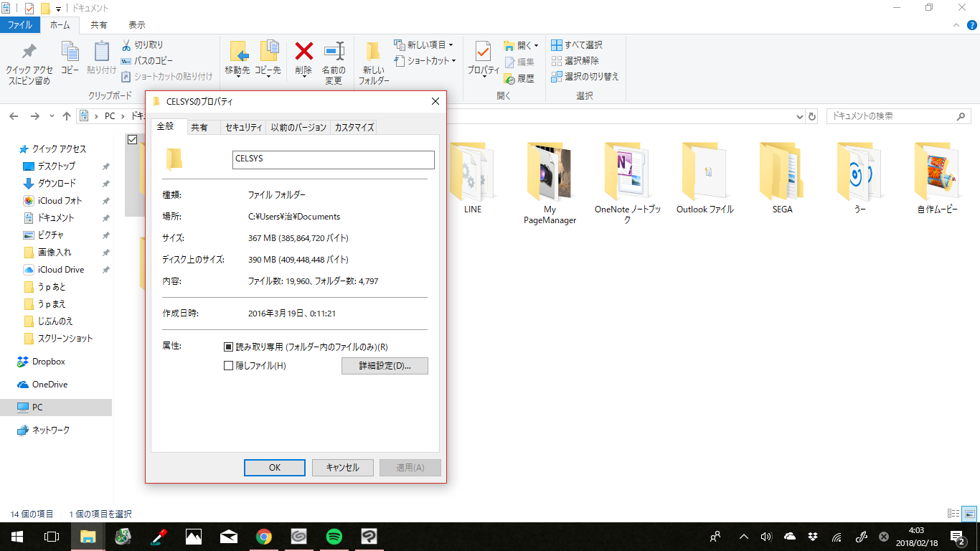Open the 開く (Open) dropdown arrow
The width and height of the screenshot is (980, 551).
coord(536,45)
